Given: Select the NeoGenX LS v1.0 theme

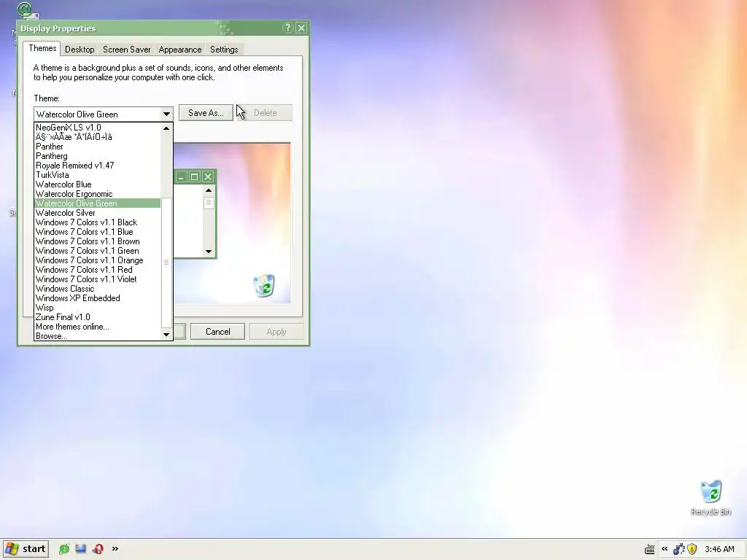Looking at the screenshot, I should [98, 128].
